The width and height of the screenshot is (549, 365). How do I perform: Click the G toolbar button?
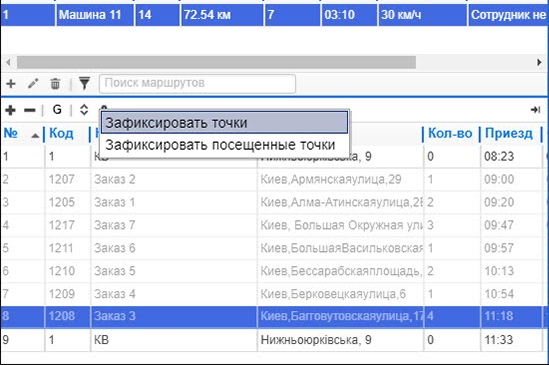coord(57,110)
